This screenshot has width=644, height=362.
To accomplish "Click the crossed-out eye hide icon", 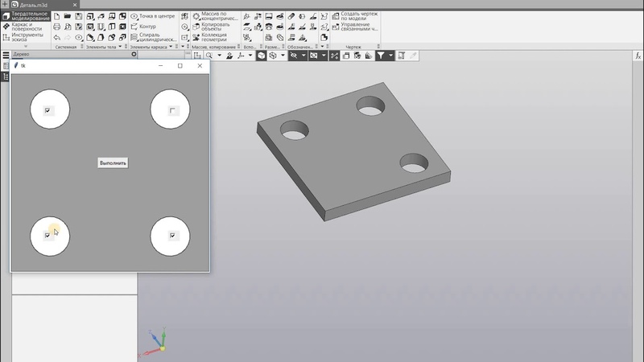I will pos(294,56).
